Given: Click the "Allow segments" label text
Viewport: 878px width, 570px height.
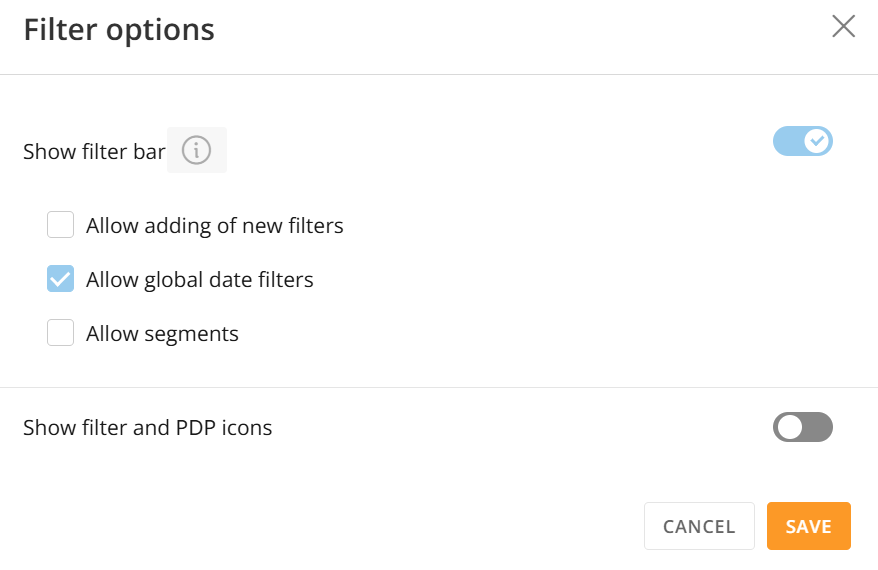Looking at the screenshot, I should pyautogui.click(x=162, y=334).
